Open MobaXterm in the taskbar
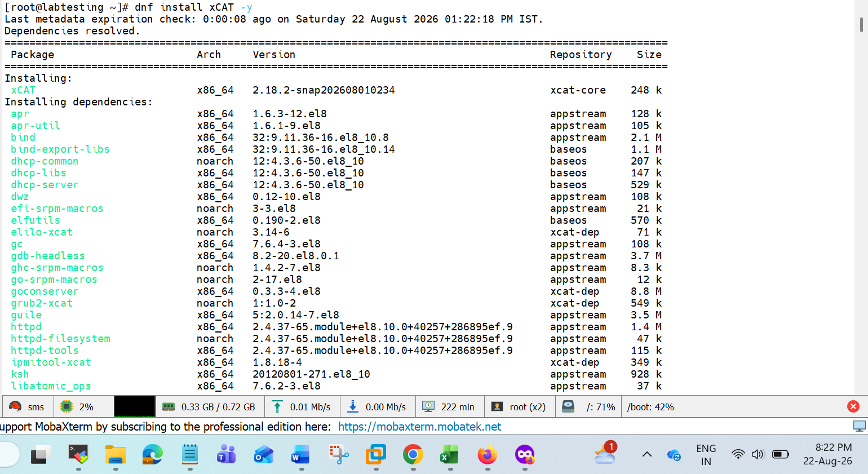 (78, 454)
